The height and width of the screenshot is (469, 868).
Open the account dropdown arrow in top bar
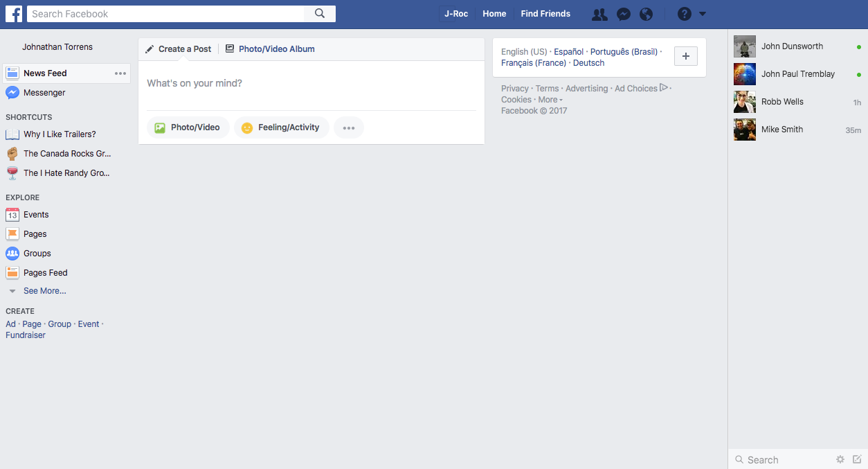[x=703, y=14]
